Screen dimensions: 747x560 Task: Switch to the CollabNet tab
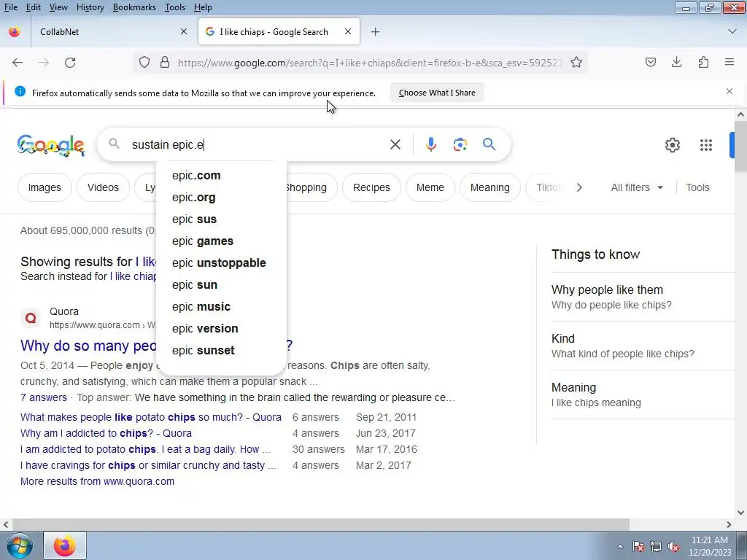(x=112, y=31)
